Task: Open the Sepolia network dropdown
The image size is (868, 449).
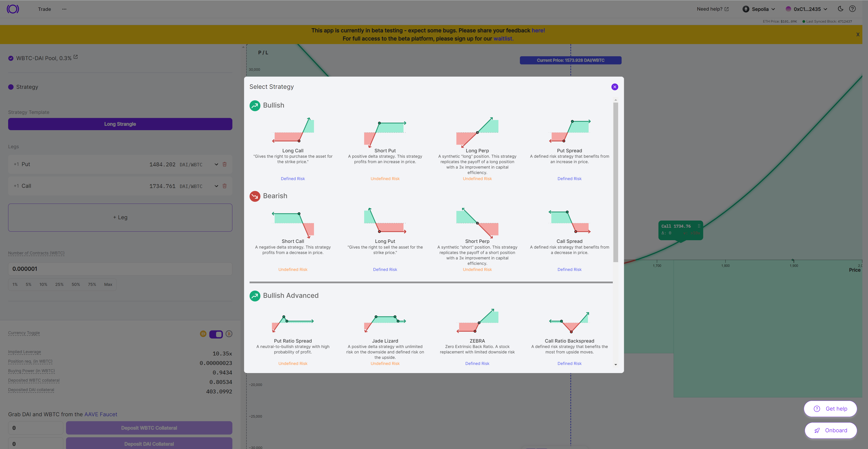Action: pyautogui.click(x=759, y=9)
